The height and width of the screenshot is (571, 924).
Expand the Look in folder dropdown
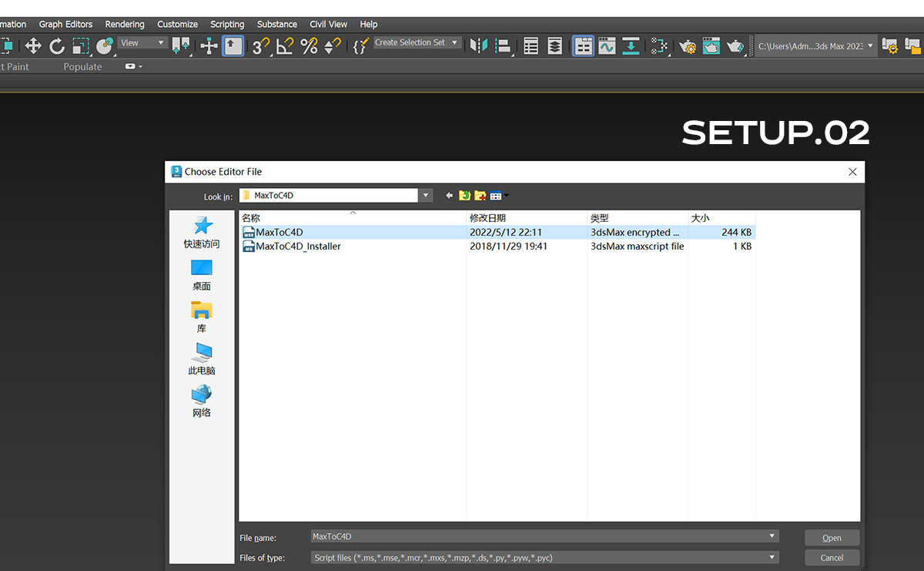(x=426, y=196)
